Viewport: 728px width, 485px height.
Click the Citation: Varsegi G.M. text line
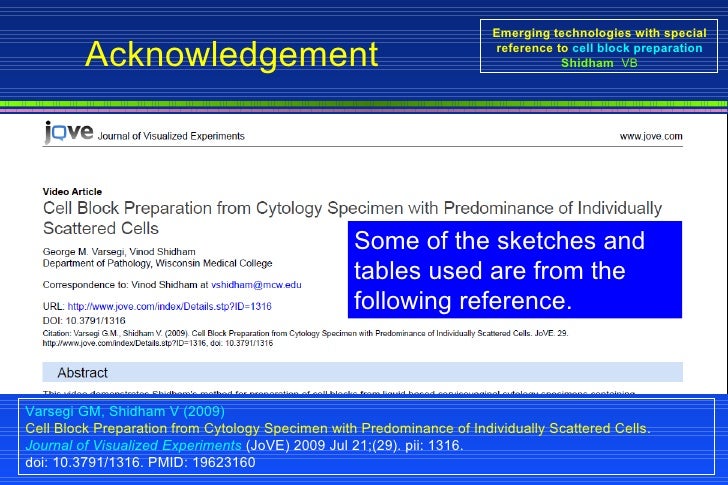tap(306, 338)
